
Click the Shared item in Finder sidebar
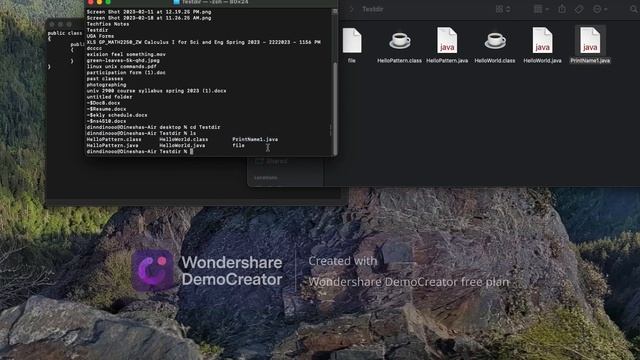pos(272,162)
